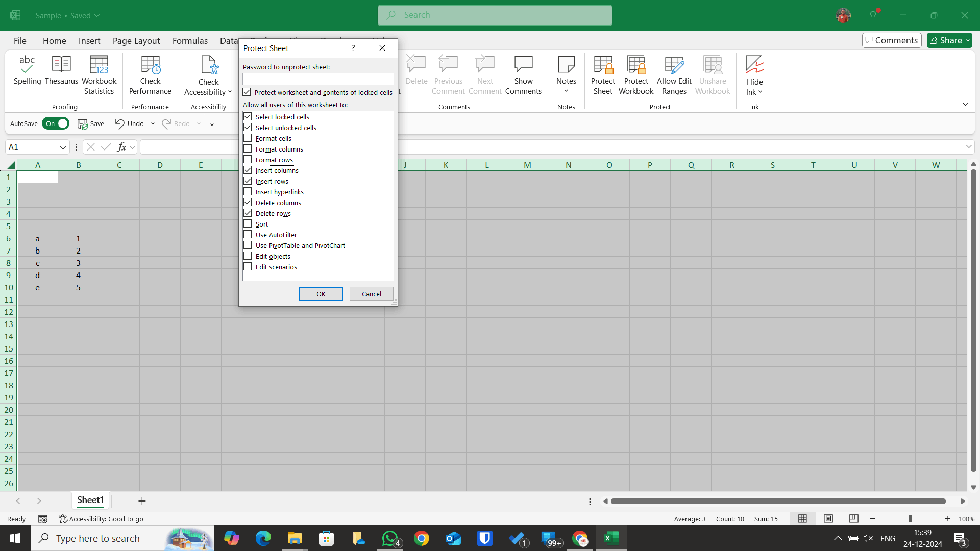980x551 pixels.
Task: Click Check Performance
Action: pyautogui.click(x=150, y=73)
